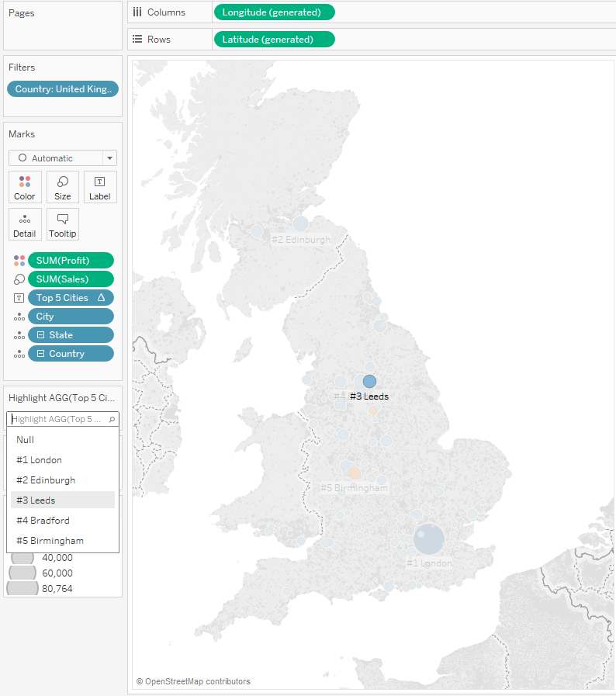The width and height of the screenshot is (616, 696).
Task: Click the Color button in Marks card
Action: tap(25, 187)
